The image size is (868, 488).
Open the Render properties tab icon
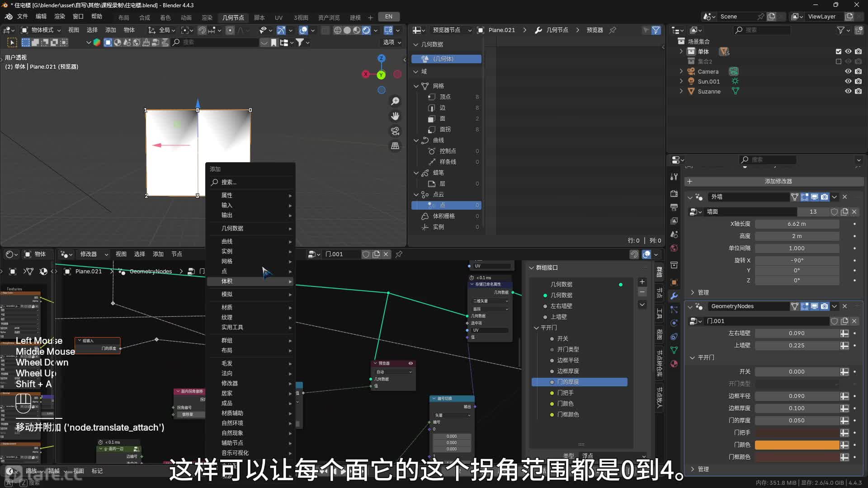click(x=674, y=193)
